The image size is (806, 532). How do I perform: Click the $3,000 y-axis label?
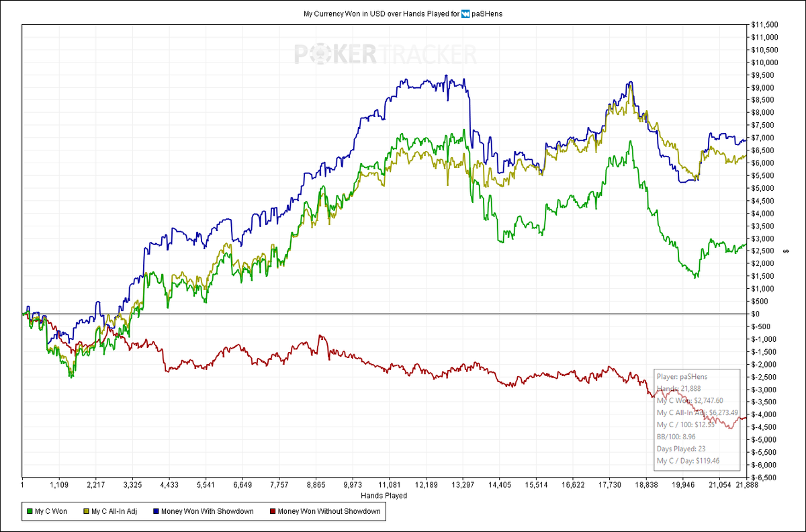763,238
